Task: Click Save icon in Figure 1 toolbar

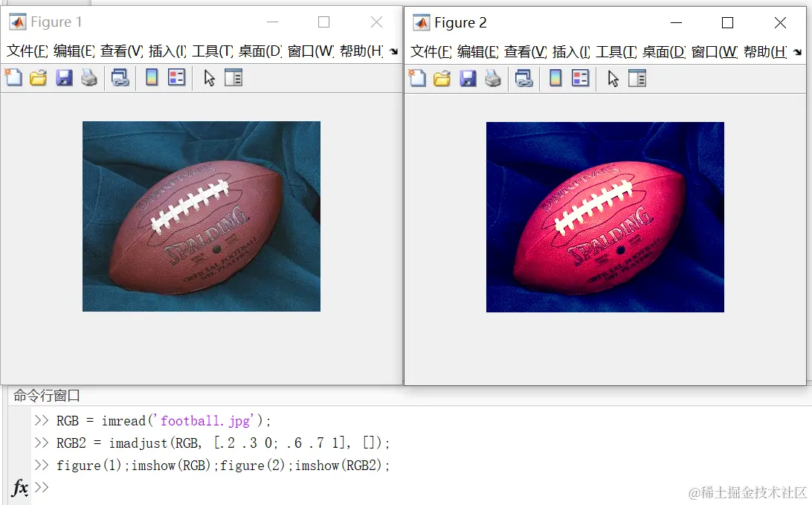Action: coord(64,78)
